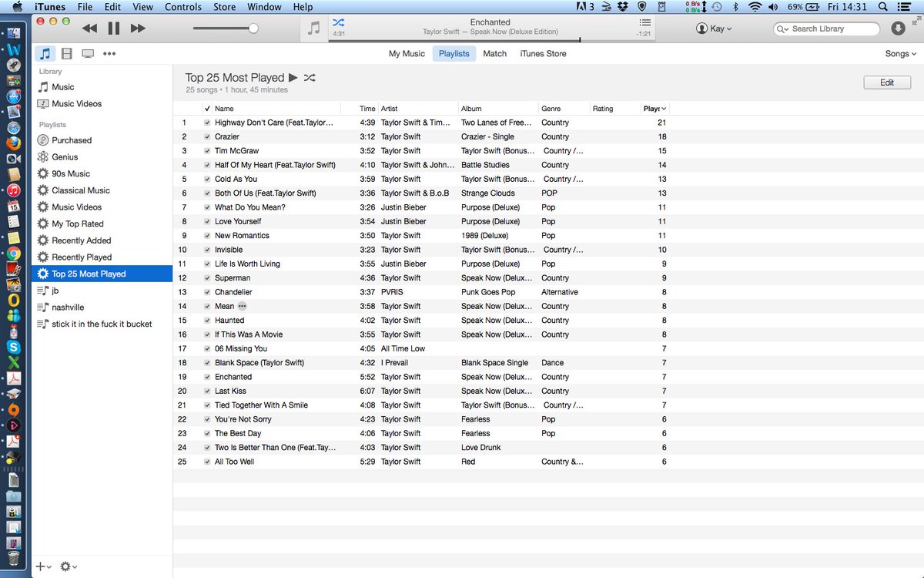Screen dimensions: 924x578
Task: Uncheck the All Too Well checkbox
Action: pyautogui.click(x=207, y=462)
